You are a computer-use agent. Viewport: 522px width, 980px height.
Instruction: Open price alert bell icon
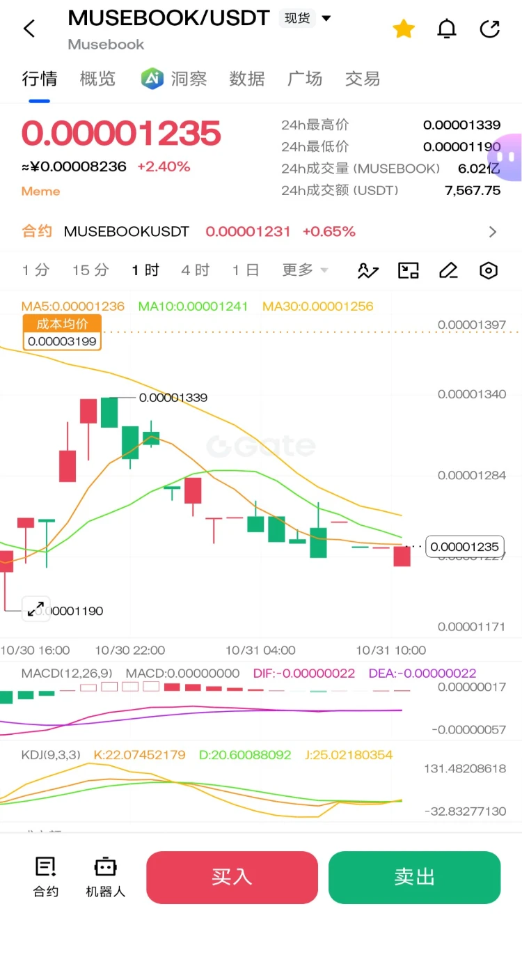pos(447,29)
